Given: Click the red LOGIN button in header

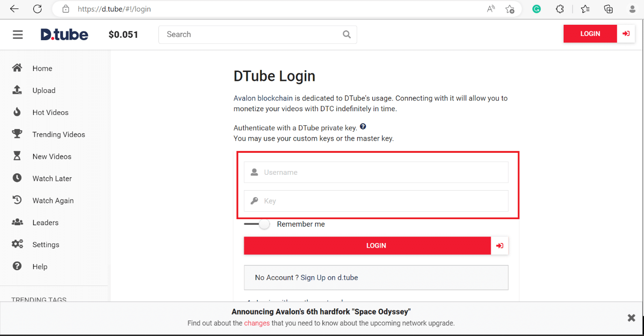Looking at the screenshot, I should coord(590,34).
